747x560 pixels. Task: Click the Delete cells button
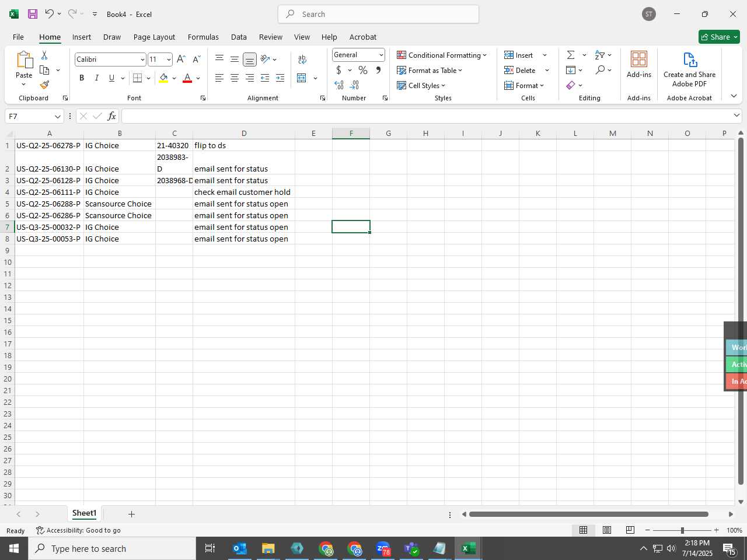coord(520,70)
